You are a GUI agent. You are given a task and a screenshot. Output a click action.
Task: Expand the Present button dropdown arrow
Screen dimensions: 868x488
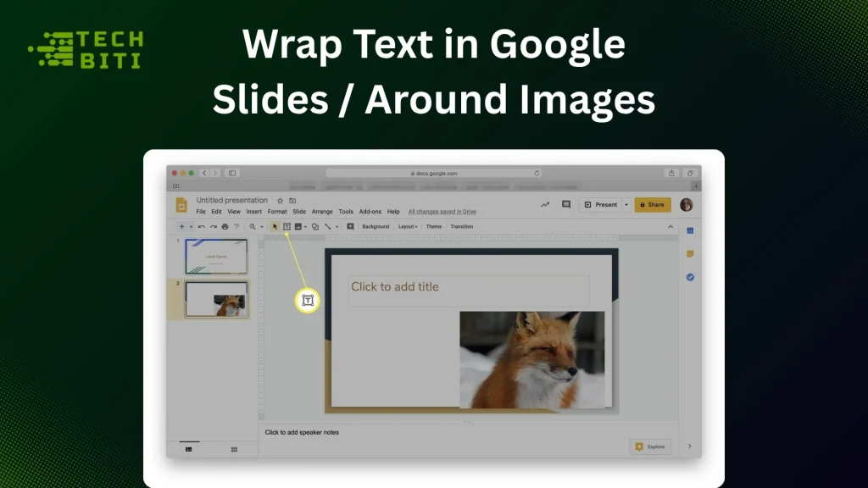627,204
